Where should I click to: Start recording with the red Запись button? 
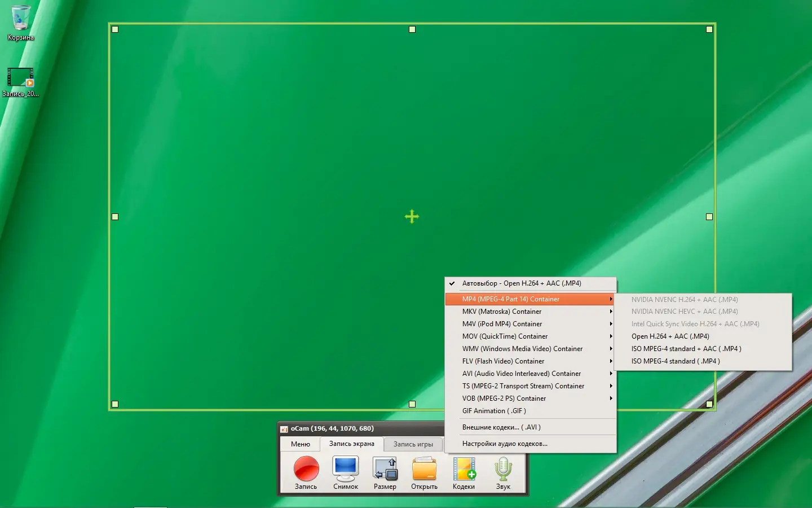click(306, 473)
